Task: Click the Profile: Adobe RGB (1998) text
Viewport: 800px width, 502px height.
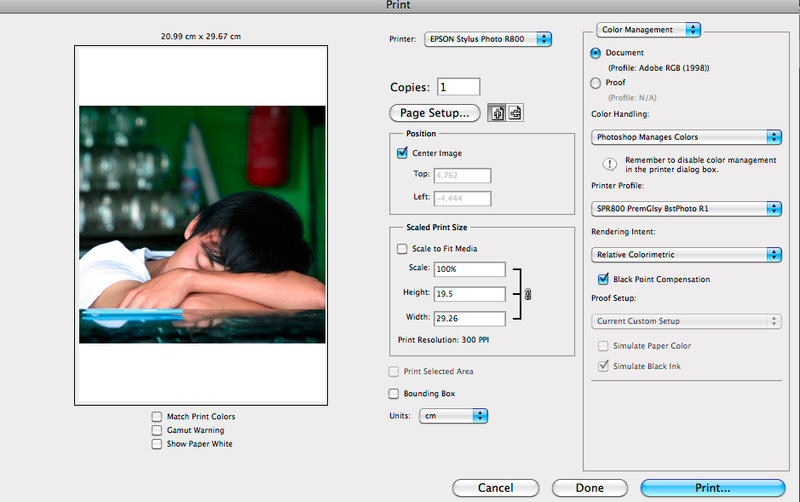Action: point(658,68)
